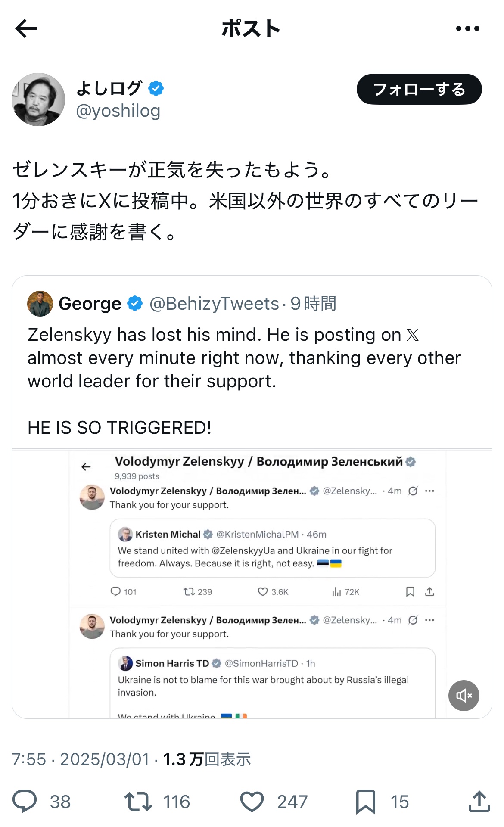Tap the repost arrows icon
The width and height of the screenshot is (504, 827).
pos(138,801)
